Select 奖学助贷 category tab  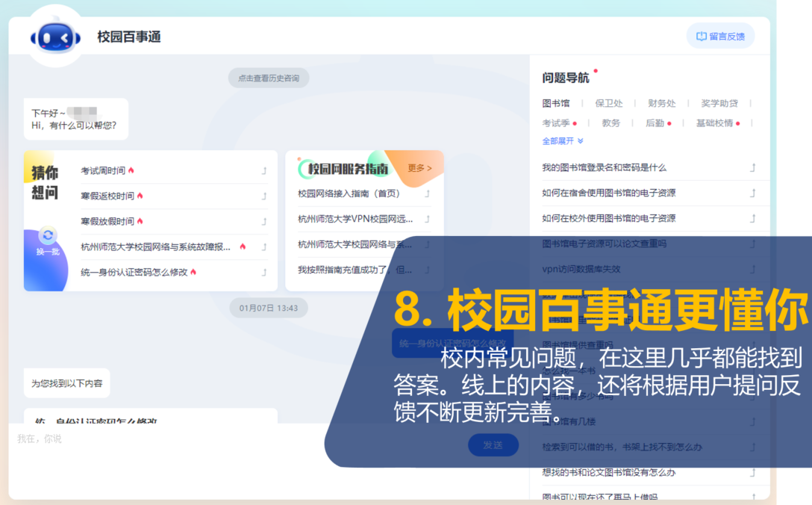[719, 103]
